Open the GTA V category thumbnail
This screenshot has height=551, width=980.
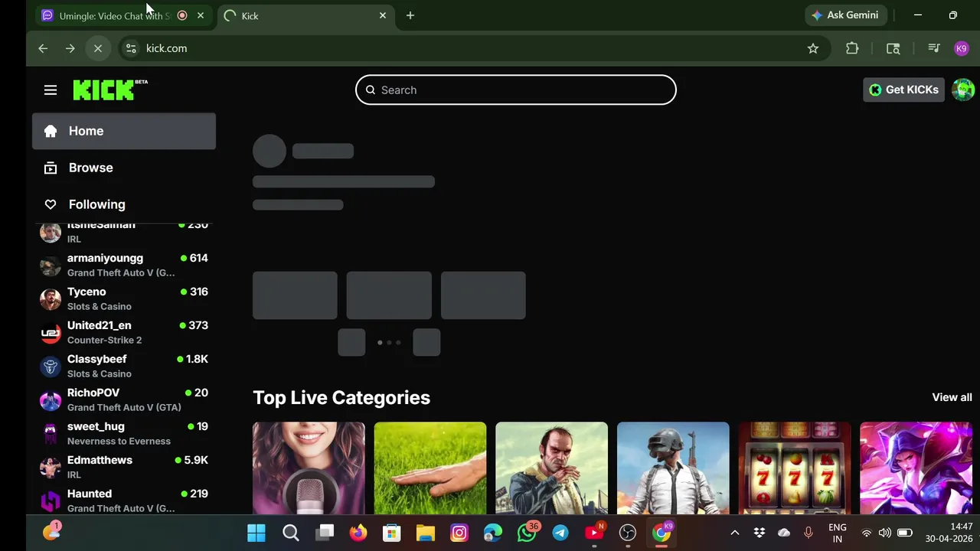(x=551, y=468)
